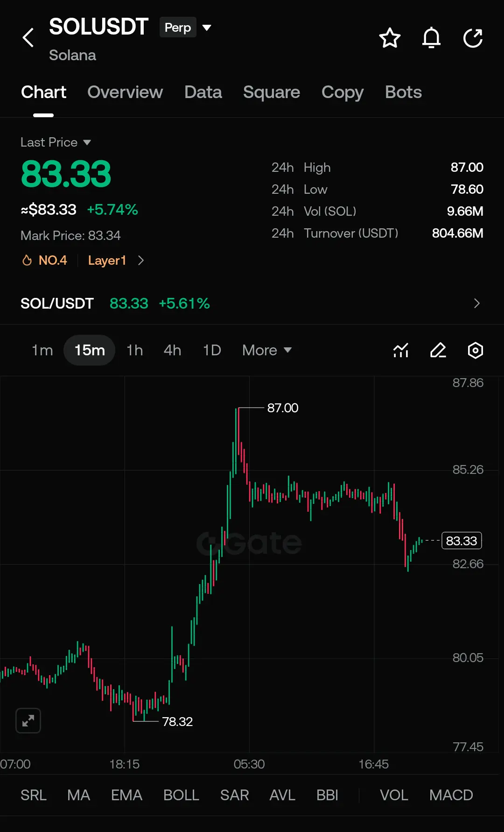
Task: Expand chart to fullscreen
Action: pos(28,720)
